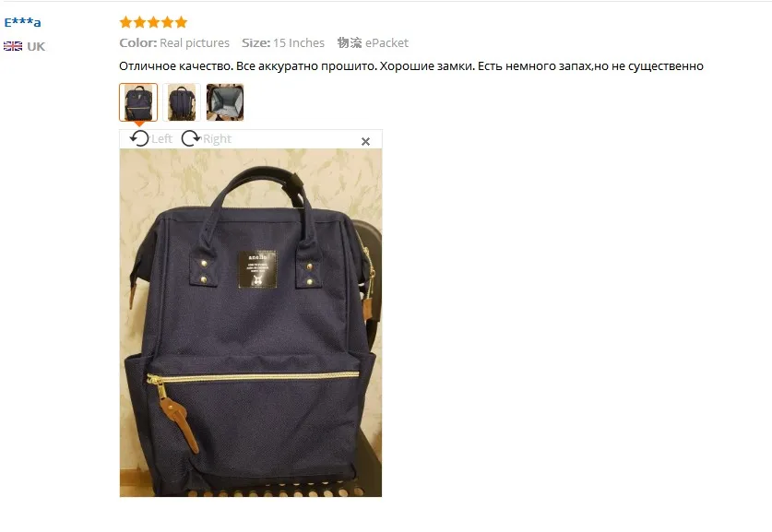Close the enlarged photo viewer
Screen dimensions: 772x532
coord(365,142)
